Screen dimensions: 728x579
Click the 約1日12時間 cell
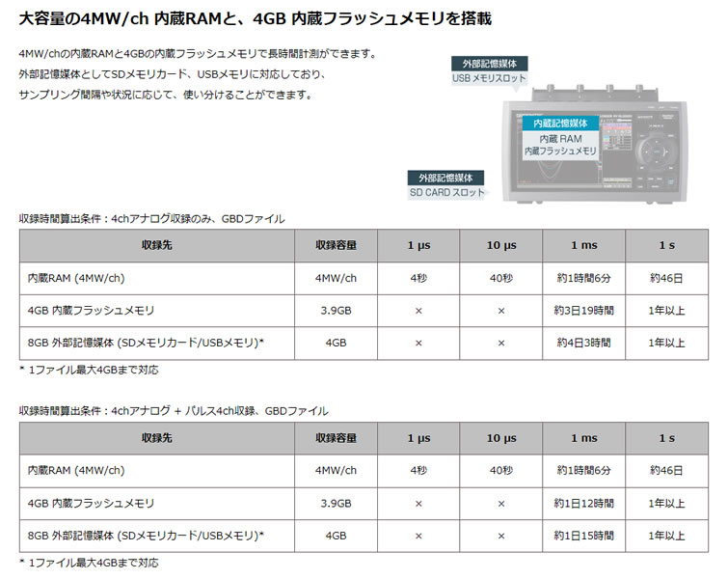click(583, 504)
